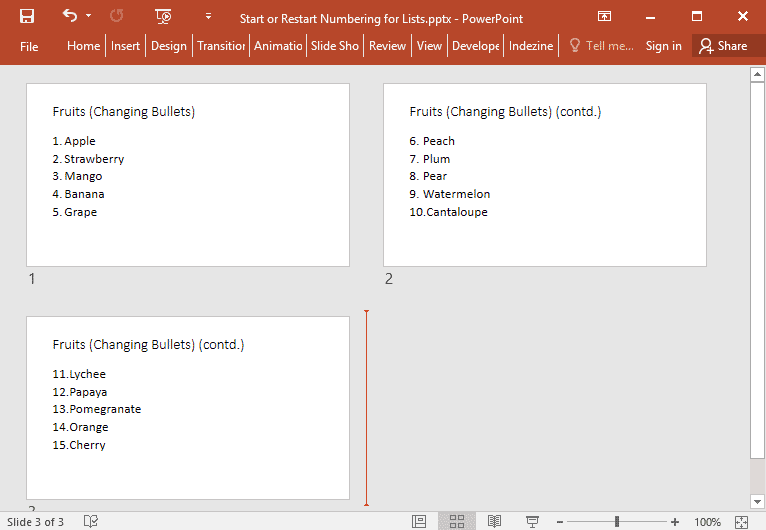
Task: Click the Save icon in quick access toolbar
Action: (x=27, y=16)
